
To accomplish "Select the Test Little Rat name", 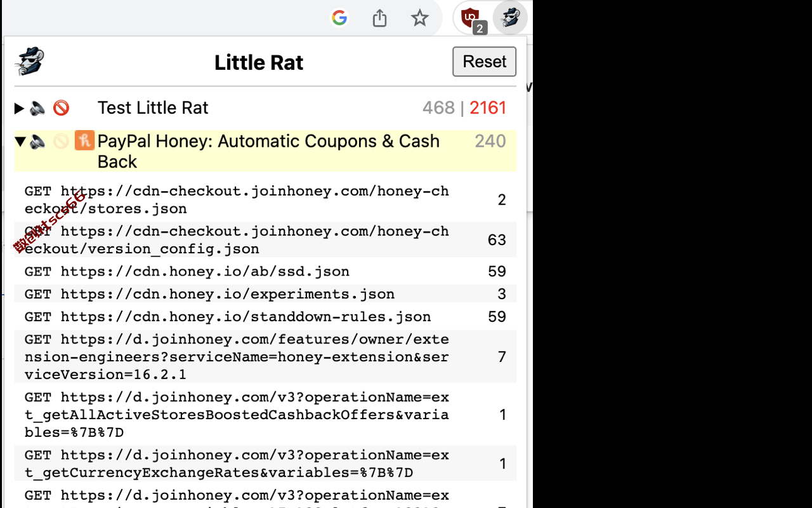I will pyautogui.click(x=153, y=108).
